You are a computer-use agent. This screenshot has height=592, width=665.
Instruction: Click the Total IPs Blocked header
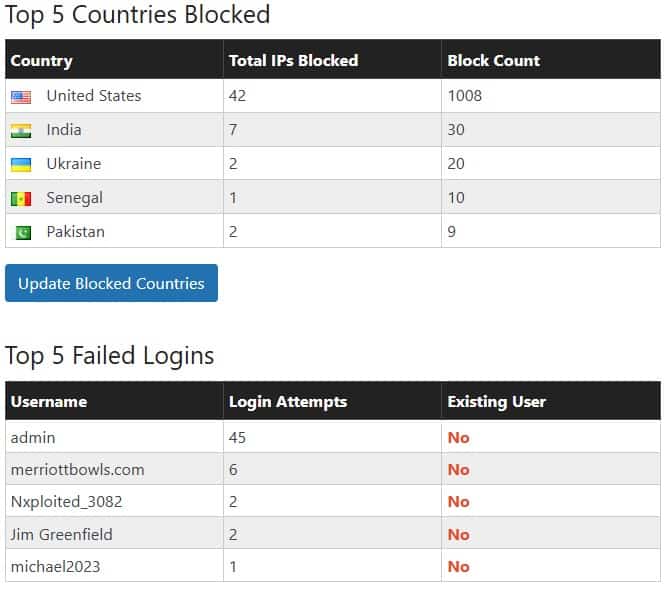[x=293, y=61]
